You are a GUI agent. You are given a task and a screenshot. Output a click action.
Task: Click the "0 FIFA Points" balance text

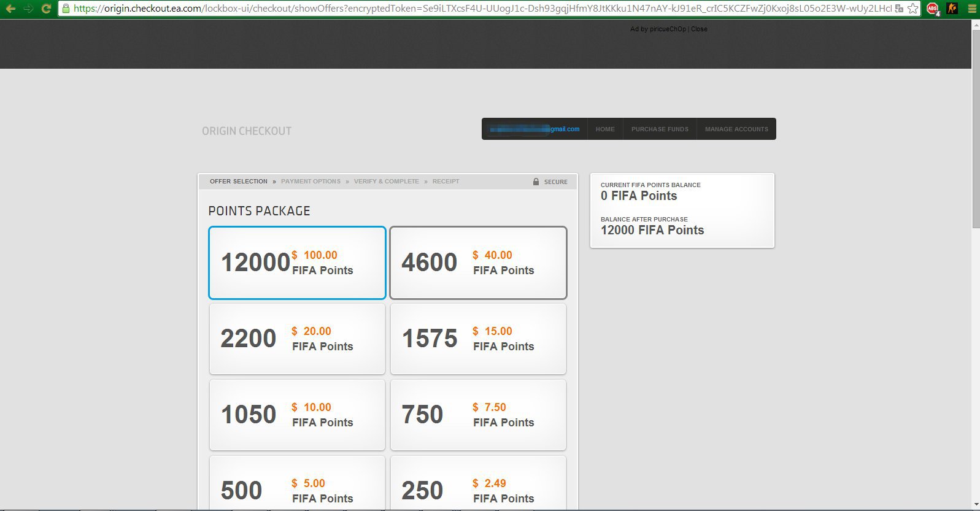click(x=639, y=196)
